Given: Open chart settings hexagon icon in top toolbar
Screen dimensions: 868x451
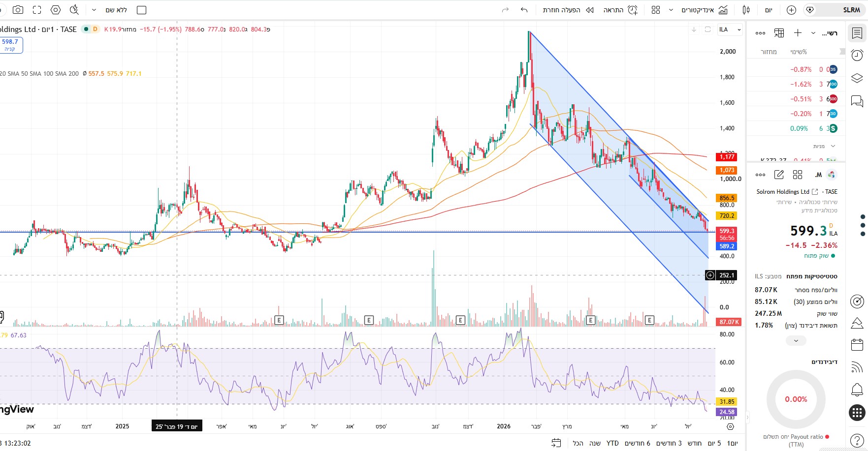Looking at the screenshot, I should (56, 10).
